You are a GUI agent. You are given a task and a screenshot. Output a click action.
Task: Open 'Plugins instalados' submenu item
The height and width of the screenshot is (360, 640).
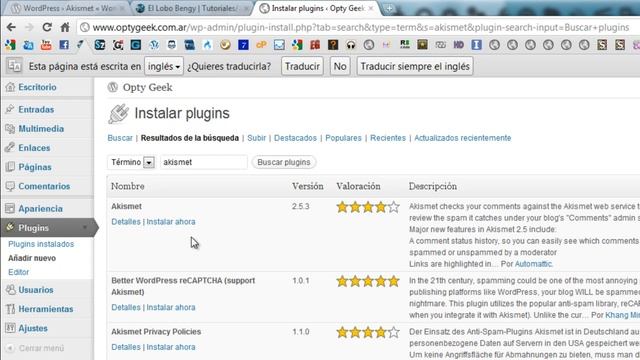[41, 244]
